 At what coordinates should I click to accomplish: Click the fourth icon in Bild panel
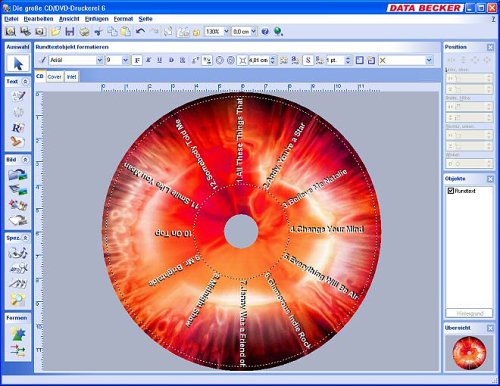tap(18, 220)
